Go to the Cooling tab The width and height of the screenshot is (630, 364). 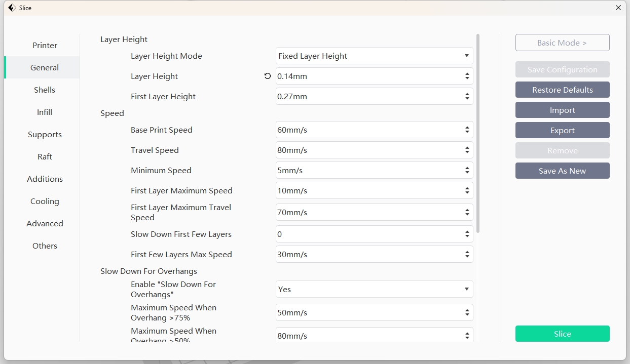[45, 201]
